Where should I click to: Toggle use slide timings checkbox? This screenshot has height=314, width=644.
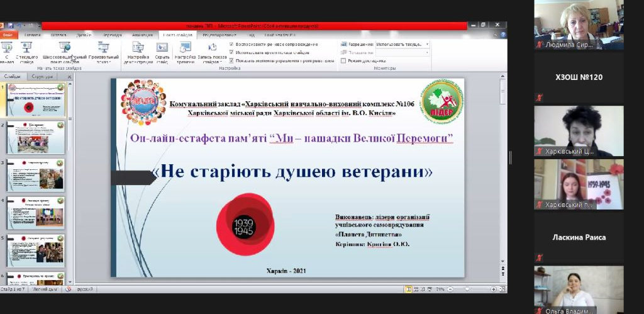231,52
